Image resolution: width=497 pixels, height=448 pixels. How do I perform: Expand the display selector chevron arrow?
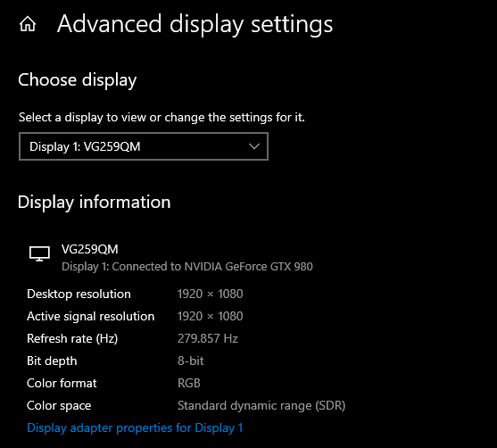coord(254,146)
